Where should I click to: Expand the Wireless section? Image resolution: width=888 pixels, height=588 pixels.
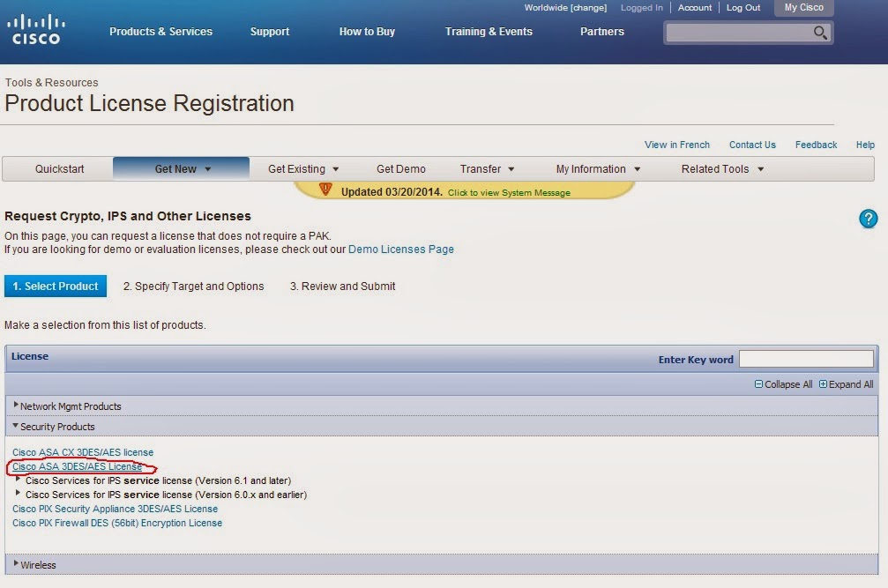(x=16, y=563)
